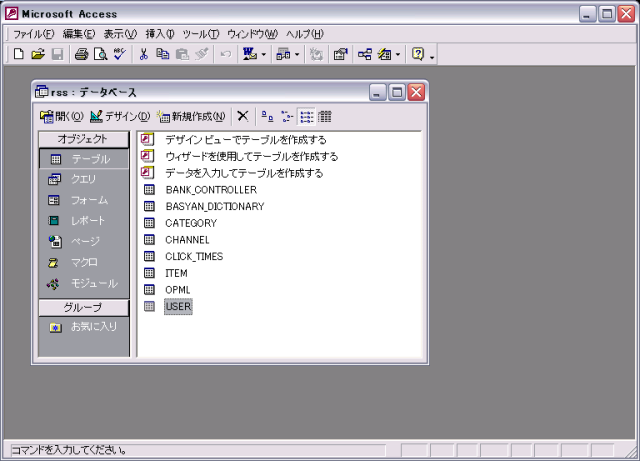Click the Format Painter brush icon
Viewport: 640px width, 461px height.
[202, 54]
